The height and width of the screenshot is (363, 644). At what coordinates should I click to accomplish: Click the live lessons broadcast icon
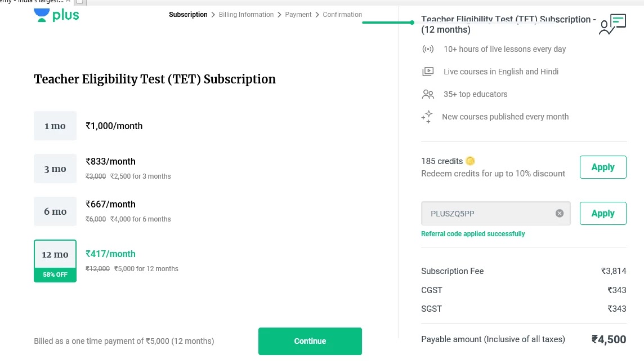click(428, 49)
